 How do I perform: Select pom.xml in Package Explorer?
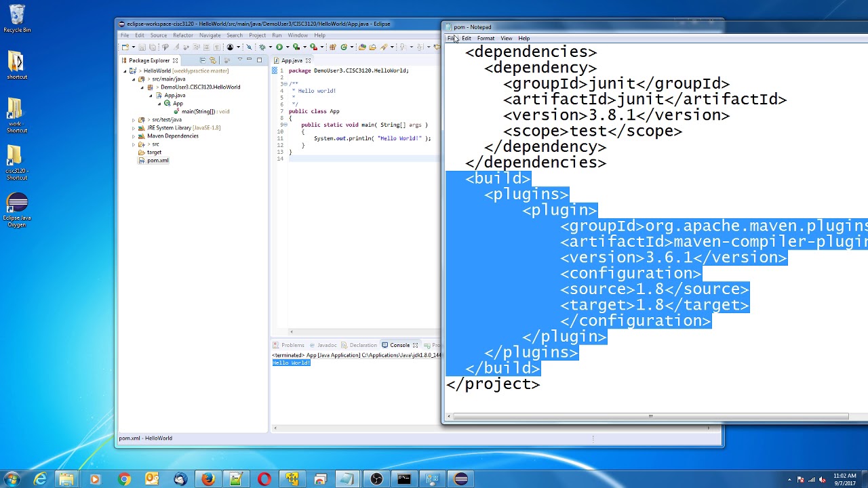pyautogui.click(x=153, y=160)
